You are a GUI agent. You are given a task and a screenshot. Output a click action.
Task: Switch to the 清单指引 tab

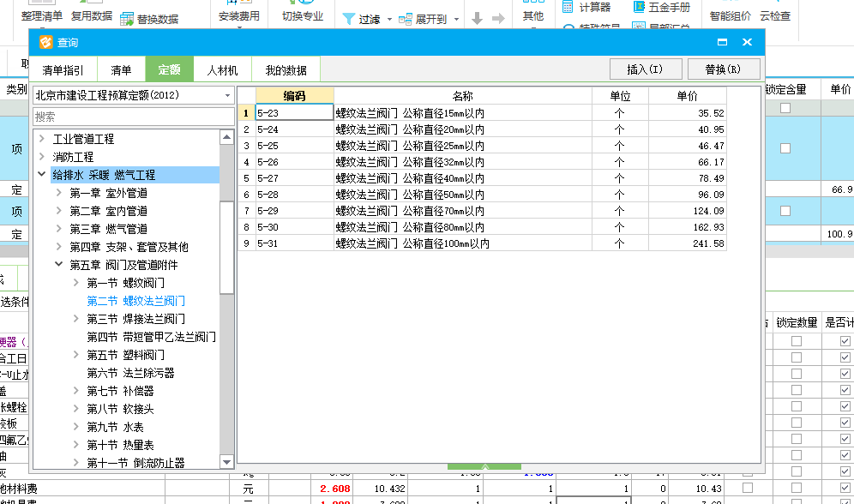63,69
